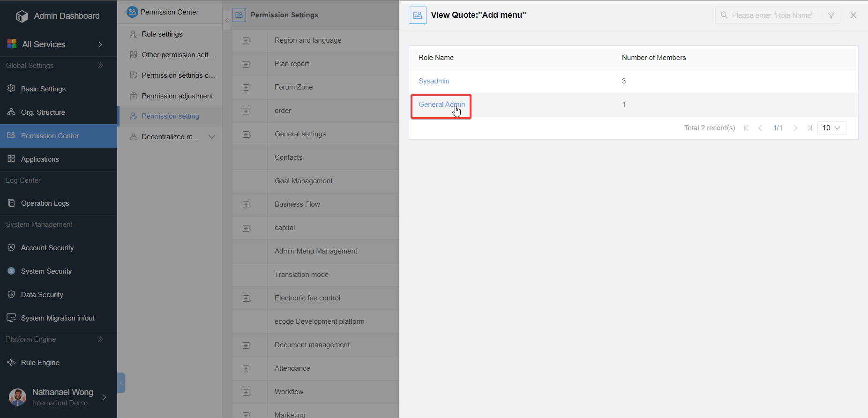
Task: Click the Admin Dashboard cube logo
Action: click(x=22, y=16)
